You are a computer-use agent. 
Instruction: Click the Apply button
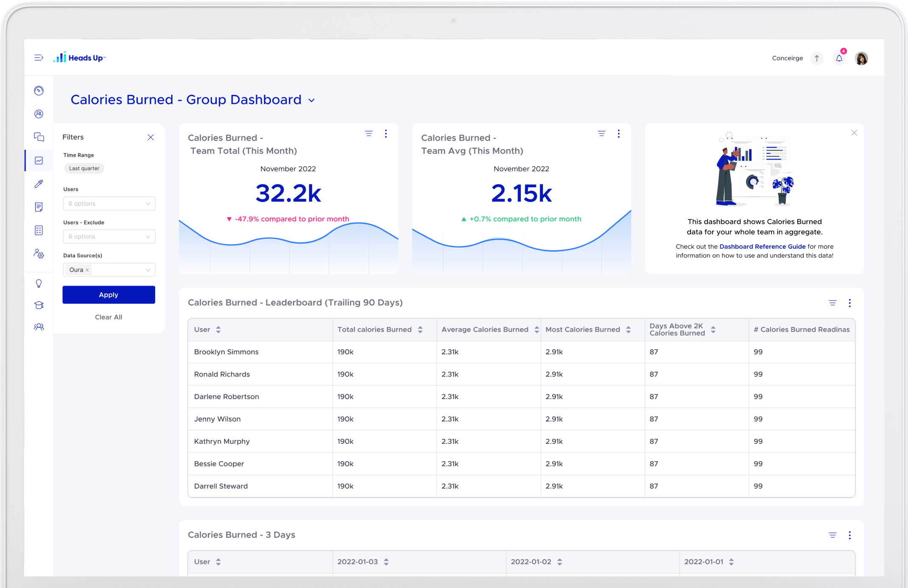(x=109, y=295)
